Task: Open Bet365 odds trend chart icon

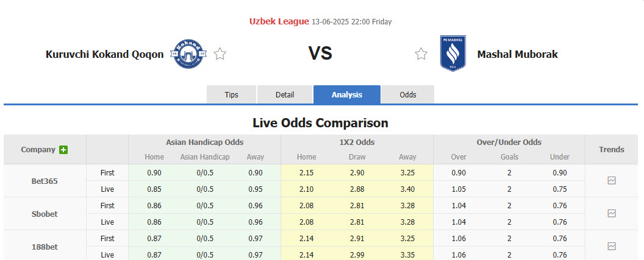Action: pos(611,181)
